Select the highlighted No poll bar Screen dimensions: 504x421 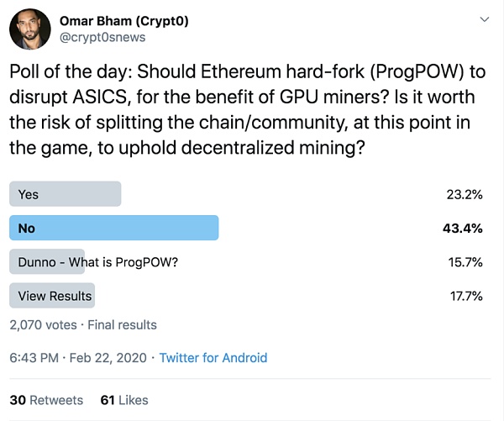pos(113,228)
